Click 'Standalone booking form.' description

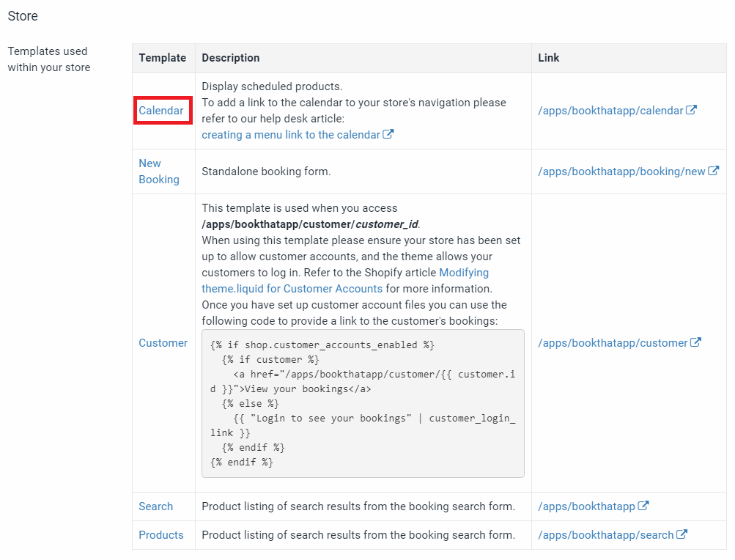click(266, 172)
